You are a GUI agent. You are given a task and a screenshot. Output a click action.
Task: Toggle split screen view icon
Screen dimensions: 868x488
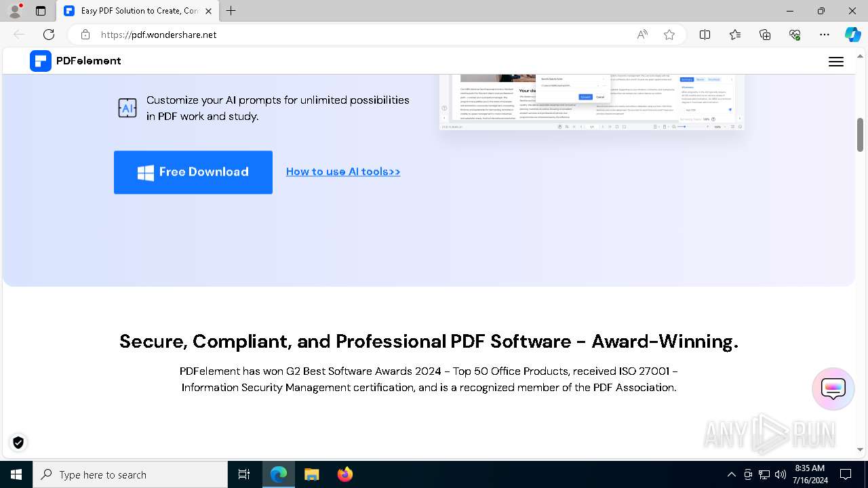click(705, 35)
